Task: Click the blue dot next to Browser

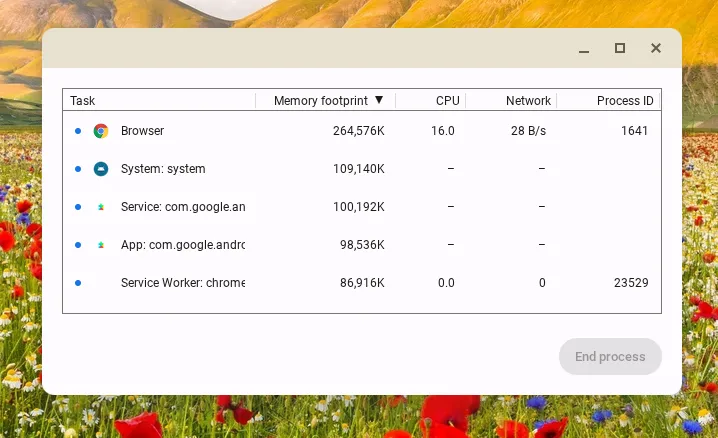Action: pyautogui.click(x=78, y=131)
